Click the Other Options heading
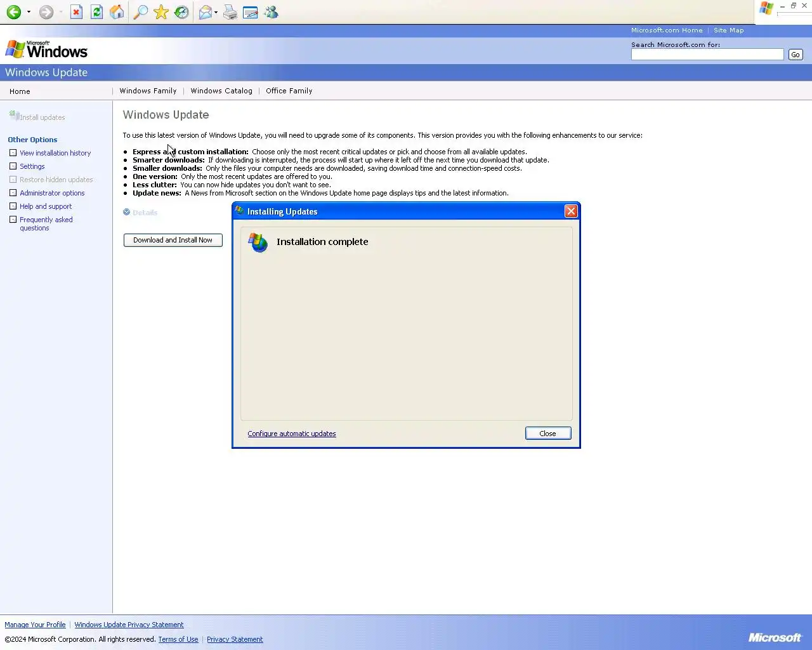Screen dimensions: 812x650 [x=32, y=140]
